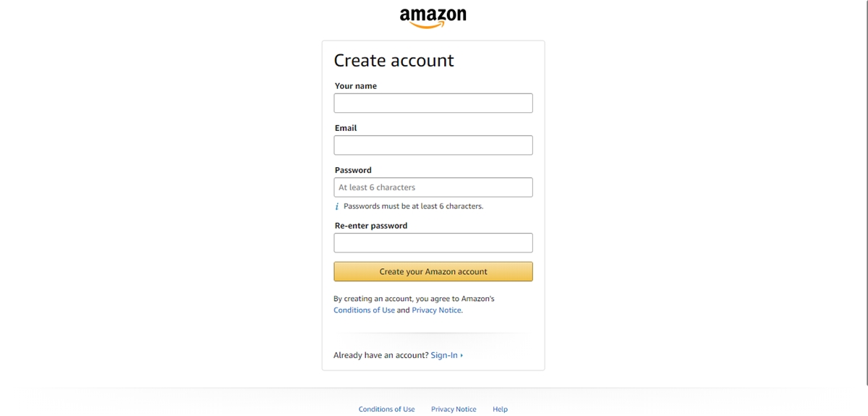Screen dimensions: 868x416
Task: Click the password info icon
Action: (x=336, y=207)
